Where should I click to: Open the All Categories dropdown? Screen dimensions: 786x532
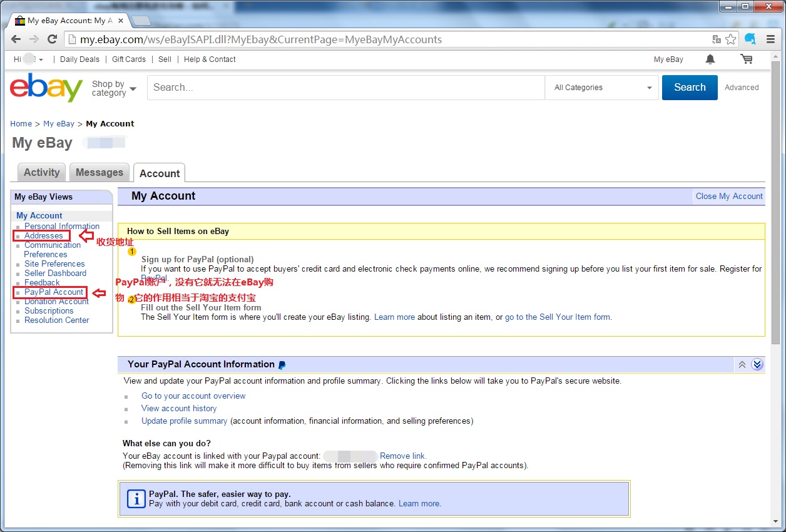point(602,88)
